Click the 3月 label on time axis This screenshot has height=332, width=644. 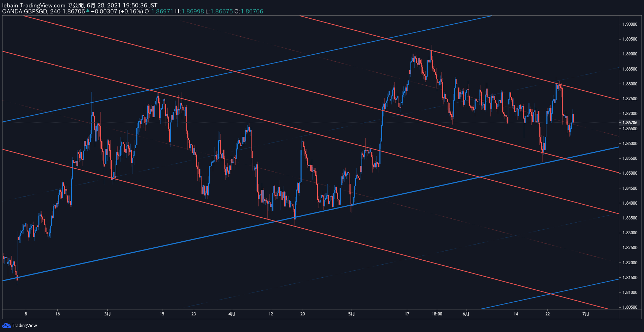coord(108,314)
